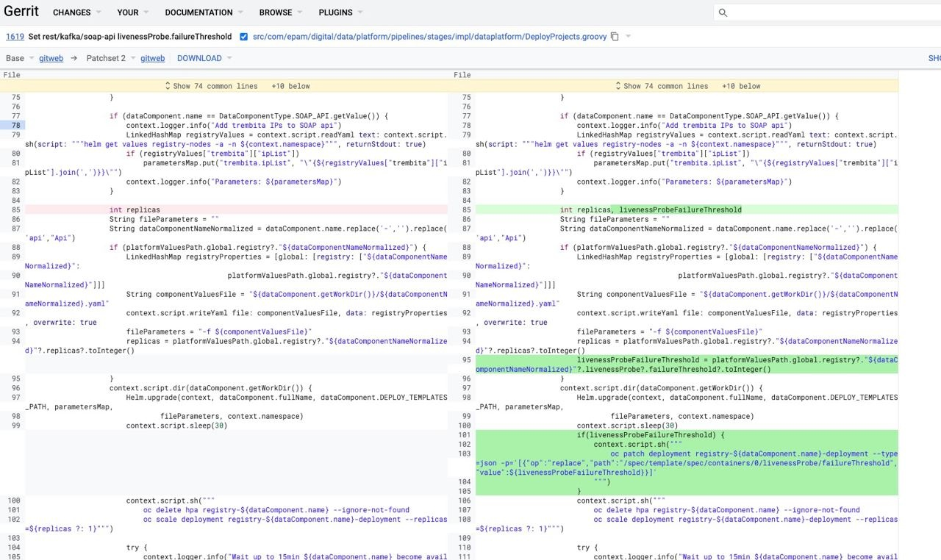Open the Base patchset dropdown

20,58
